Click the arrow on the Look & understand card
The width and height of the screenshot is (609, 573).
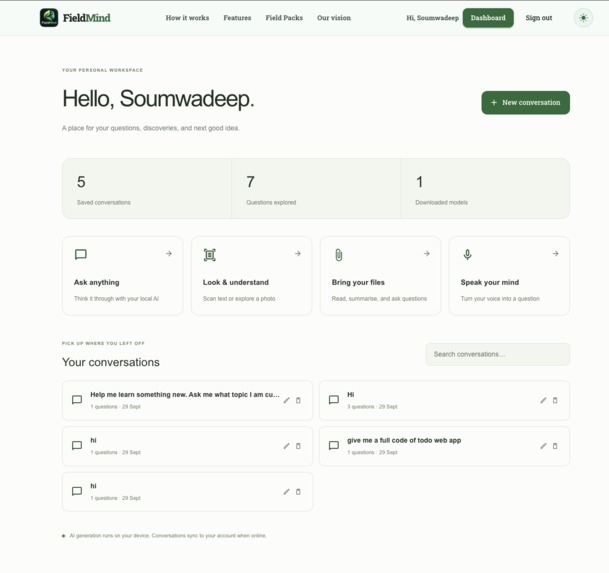pyautogui.click(x=298, y=254)
